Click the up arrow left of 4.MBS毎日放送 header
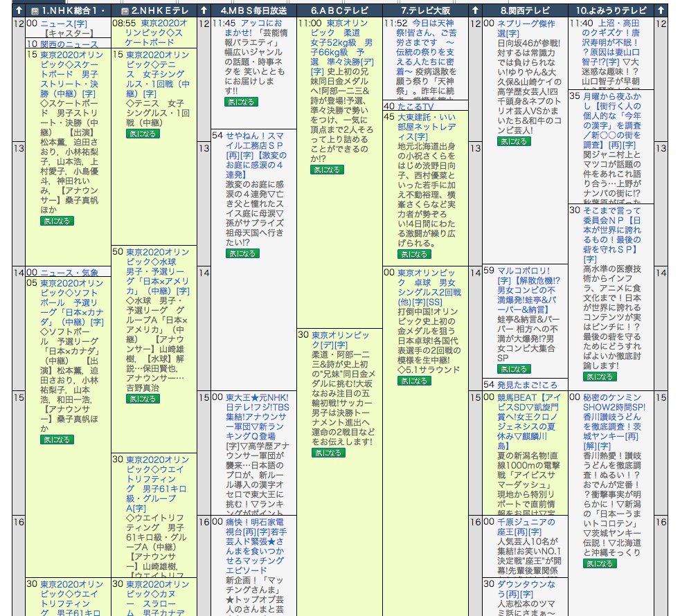680x616 pixels. [x=204, y=10]
